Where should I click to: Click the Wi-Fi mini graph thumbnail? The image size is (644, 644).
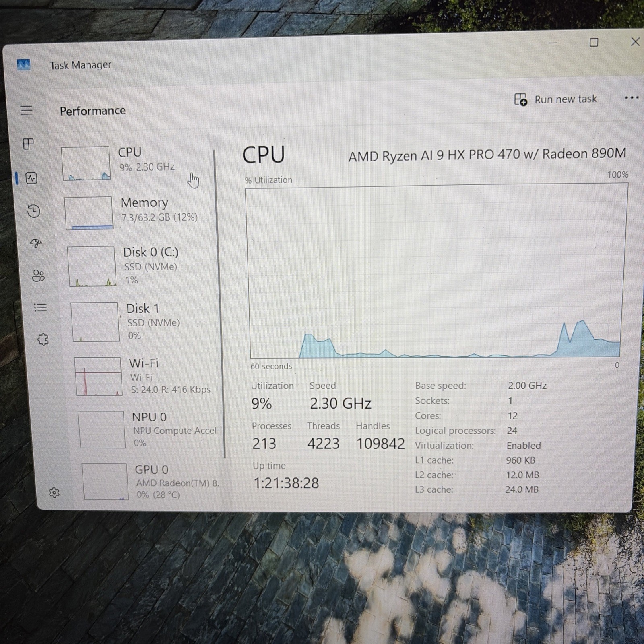pyautogui.click(x=98, y=376)
